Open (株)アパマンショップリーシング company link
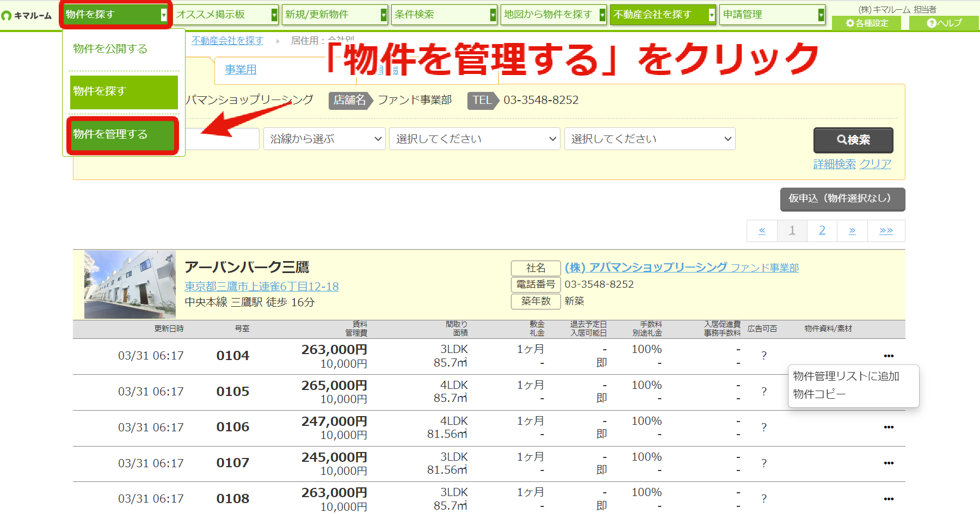The image size is (980, 514). pos(682,268)
